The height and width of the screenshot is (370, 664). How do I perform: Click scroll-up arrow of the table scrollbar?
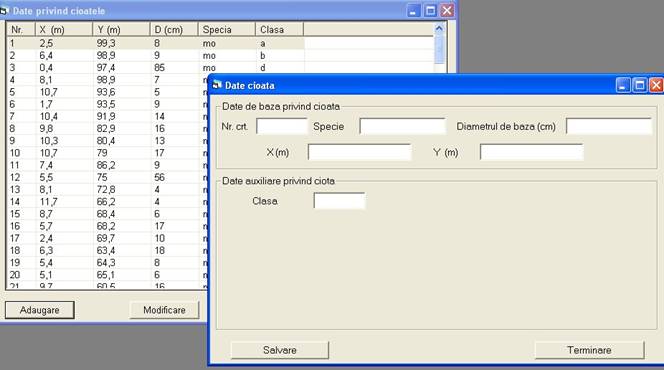439,29
